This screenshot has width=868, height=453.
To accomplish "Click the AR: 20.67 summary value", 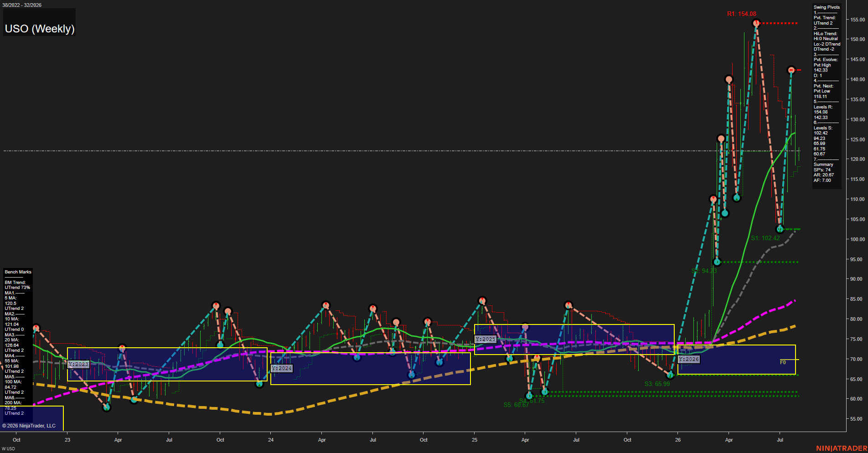I will [x=824, y=175].
